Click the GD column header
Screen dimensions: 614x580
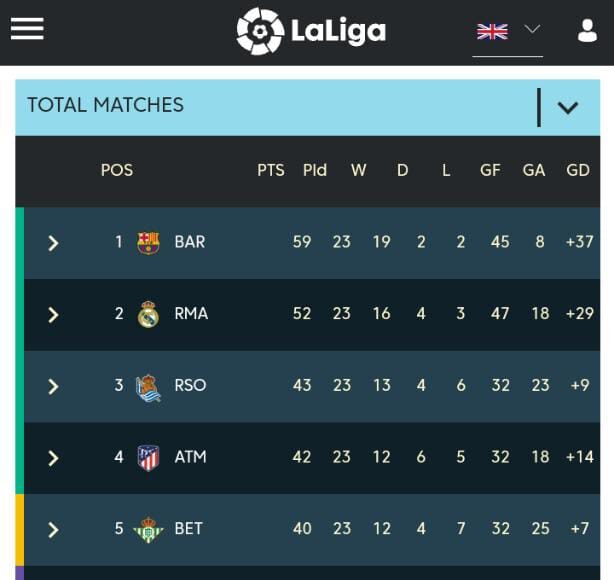[x=578, y=170]
